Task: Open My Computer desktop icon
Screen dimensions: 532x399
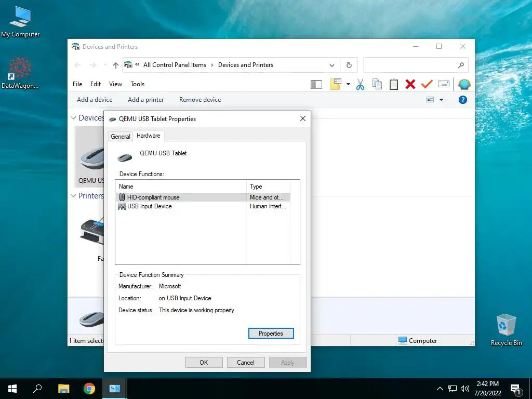Action: 20,22
